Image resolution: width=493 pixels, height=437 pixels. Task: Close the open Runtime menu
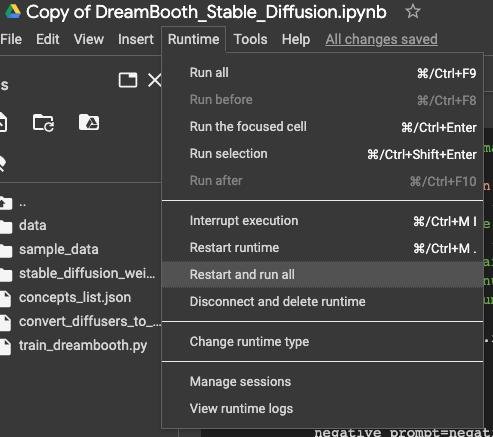194,39
